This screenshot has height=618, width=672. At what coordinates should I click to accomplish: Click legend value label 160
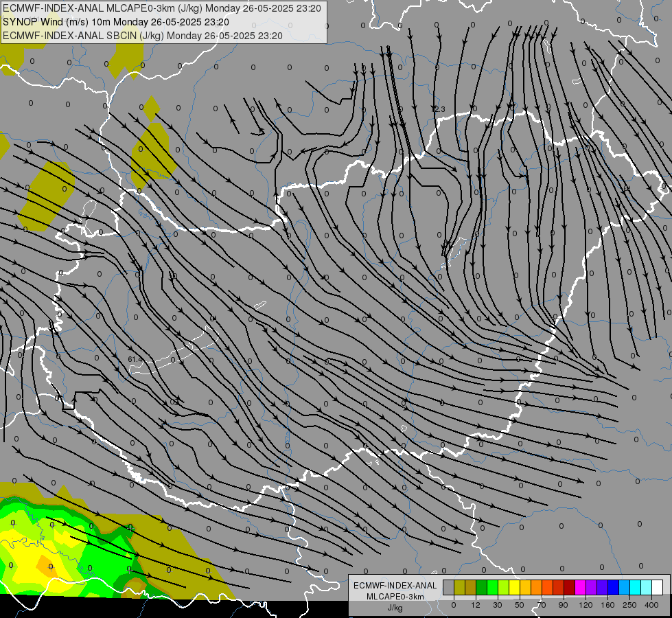(x=607, y=605)
